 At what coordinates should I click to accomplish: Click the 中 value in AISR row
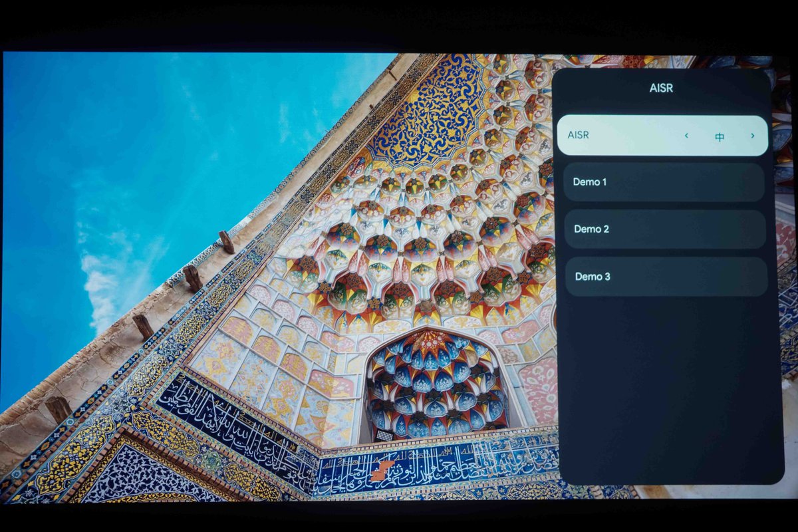[720, 137]
